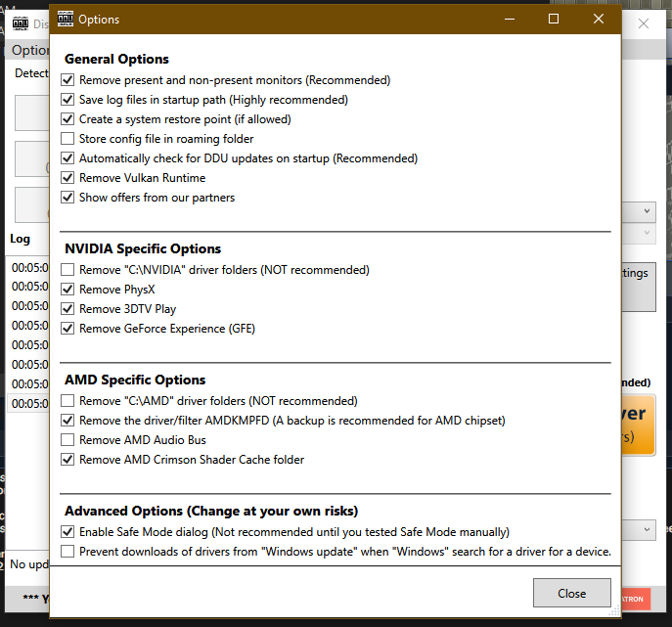
Task: Click the settings button behind the dialog
Action: click(636, 284)
